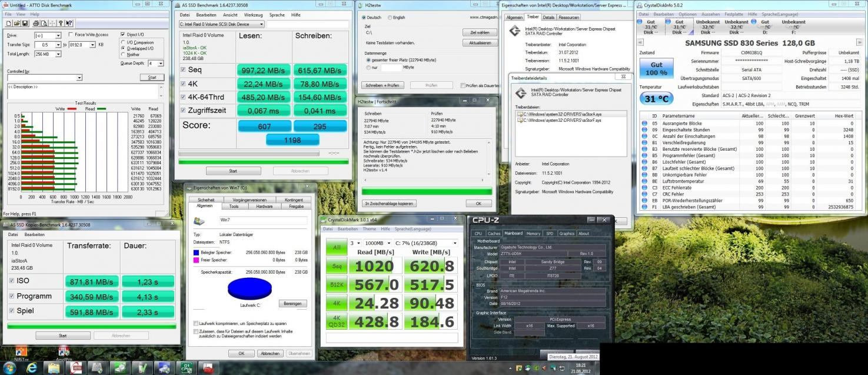Open AS SSD drive selector dropdown

click(x=221, y=24)
